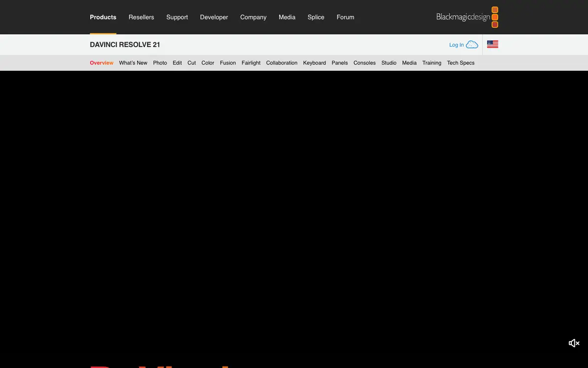Open the Tech Specs tab

click(461, 63)
